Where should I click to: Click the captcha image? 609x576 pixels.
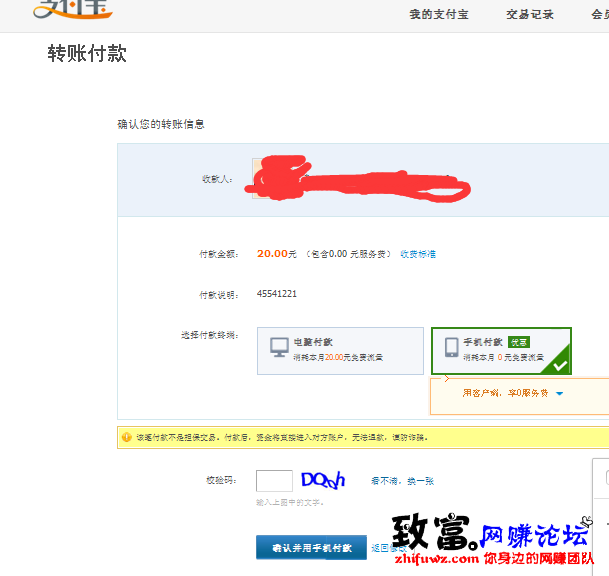coord(322,480)
